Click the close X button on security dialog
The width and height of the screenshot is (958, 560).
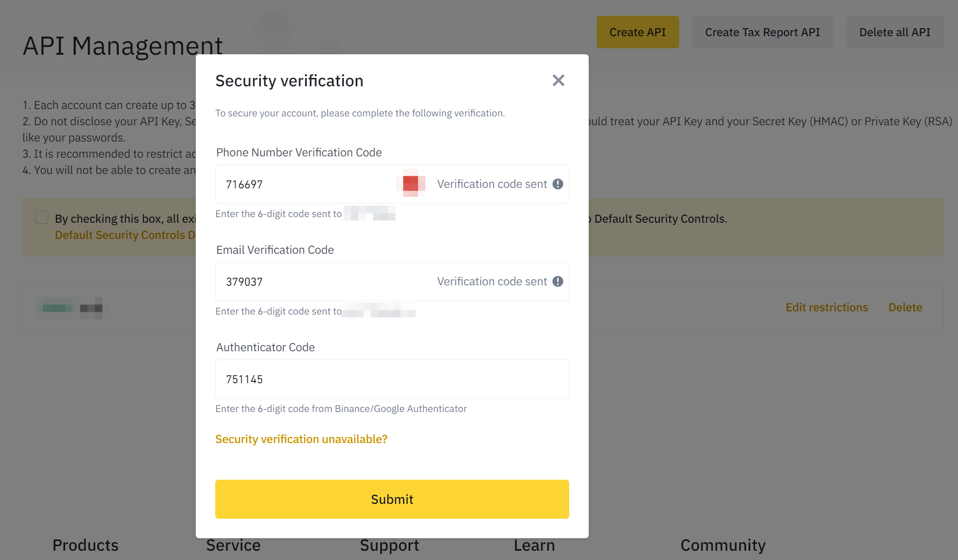pos(559,80)
